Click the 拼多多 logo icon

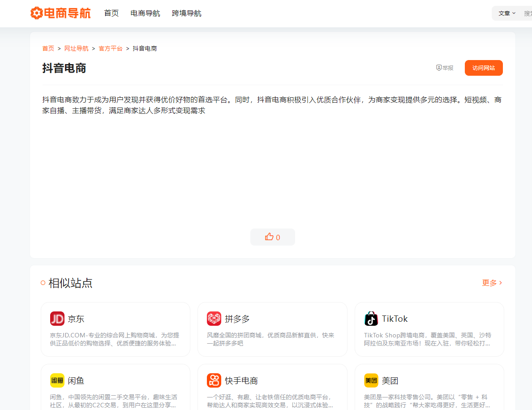coord(214,319)
